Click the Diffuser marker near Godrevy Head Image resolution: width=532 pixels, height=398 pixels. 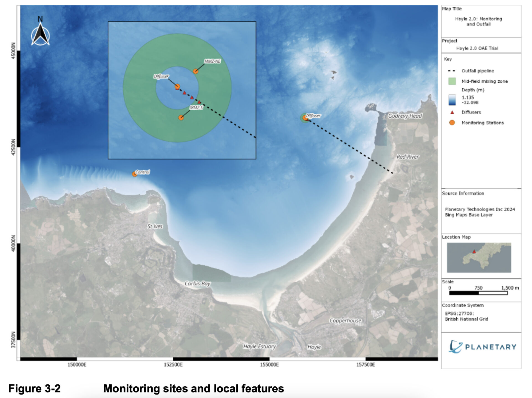305,118
